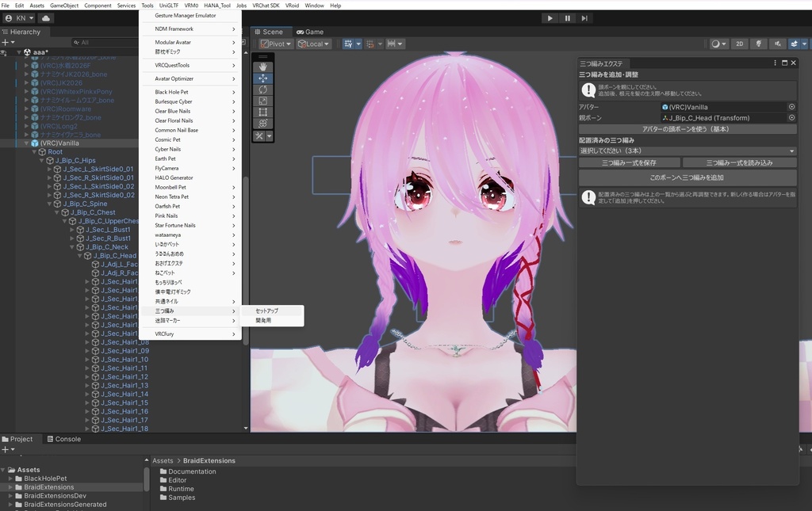Open the Local handle rotation dropdown

tap(313, 44)
